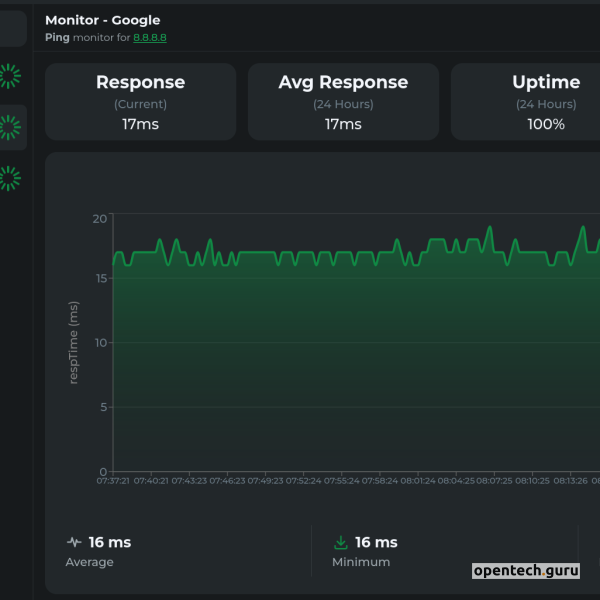Click the 07:43:23 time axis label
Image resolution: width=600 pixels, height=600 pixels.
pyautogui.click(x=189, y=481)
